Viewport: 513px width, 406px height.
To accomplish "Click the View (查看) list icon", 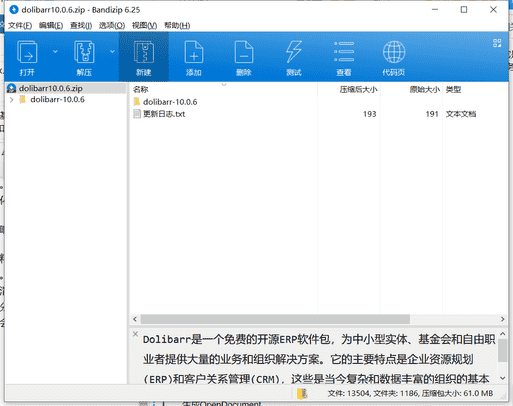I will click(344, 52).
